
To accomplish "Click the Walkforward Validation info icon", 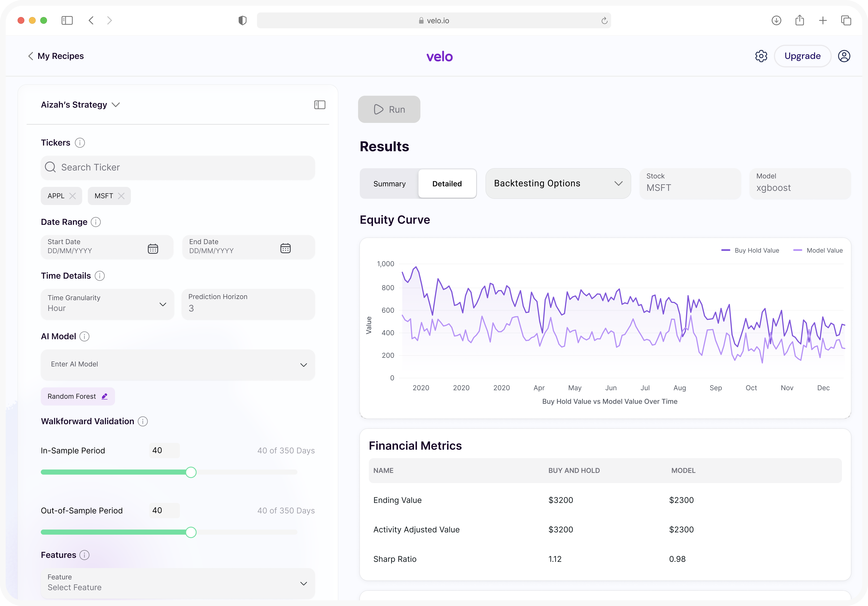I will point(143,421).
